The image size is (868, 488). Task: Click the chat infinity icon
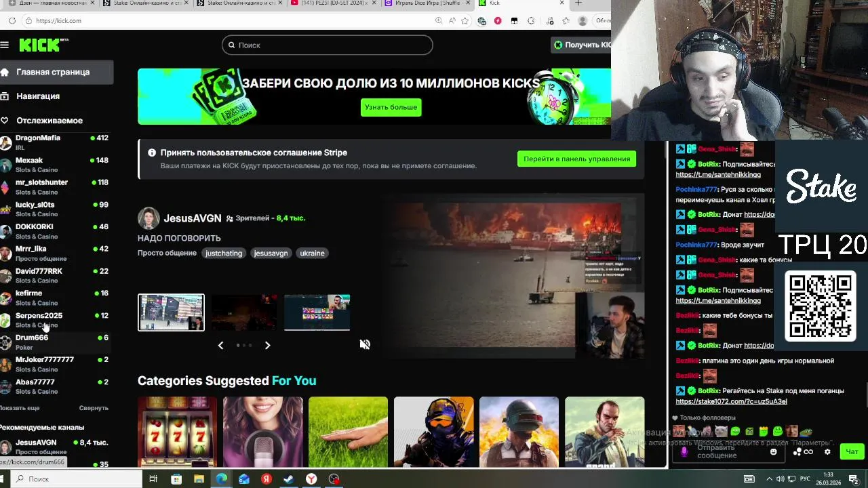tap(808, 452)
